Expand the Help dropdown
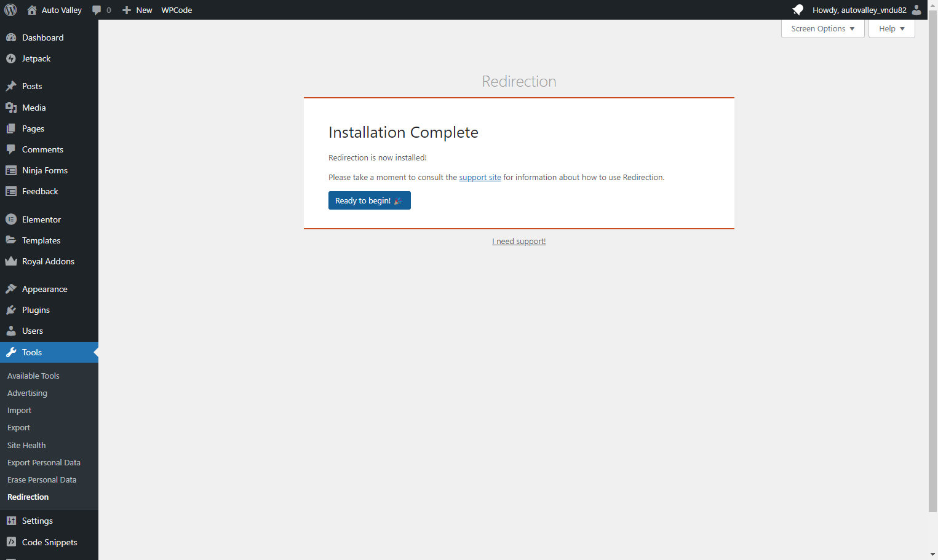This screenshot has height=560, width=938. [892, 29]
